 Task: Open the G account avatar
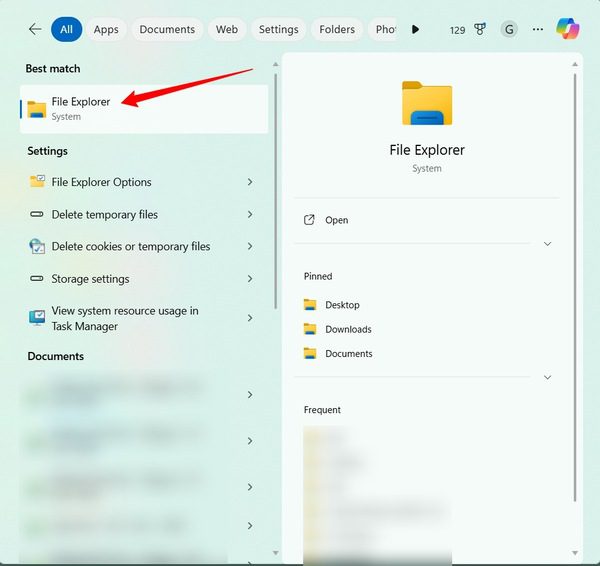click(x=509, y=29)
